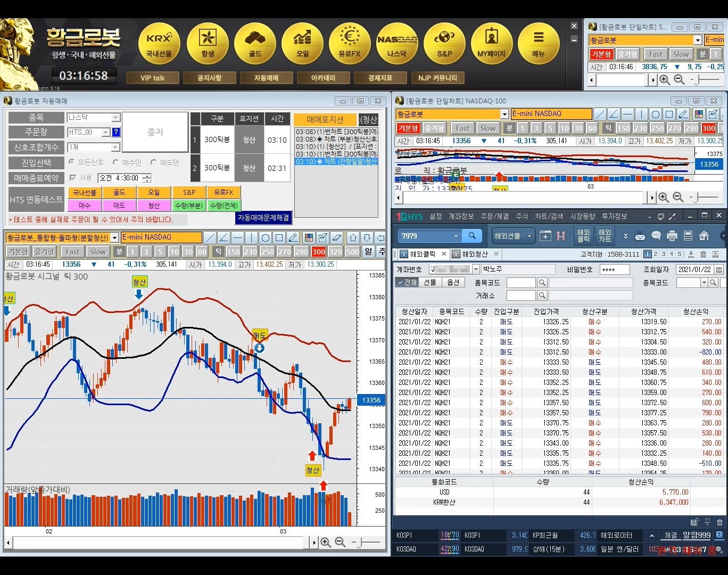This screenshot has width=728, height=575.
Task: Toggle 사용 checkbox for 매매종료예약
Action: pyautogui.click(x=73, y=178)
